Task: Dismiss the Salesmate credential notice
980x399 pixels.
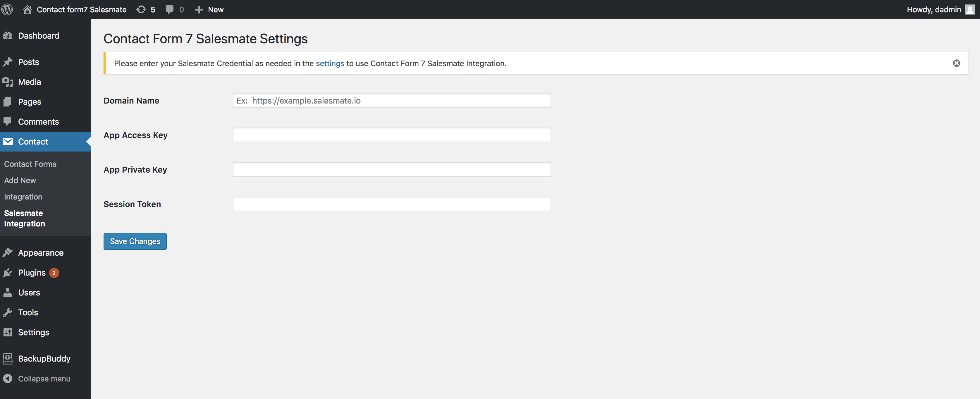Action: [x=956, y=63]
